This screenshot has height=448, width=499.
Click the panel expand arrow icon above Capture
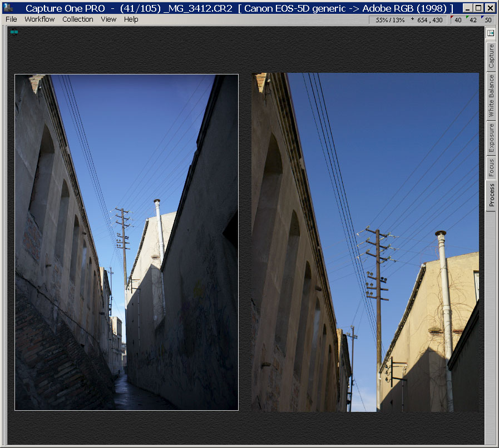click(491, 33)
